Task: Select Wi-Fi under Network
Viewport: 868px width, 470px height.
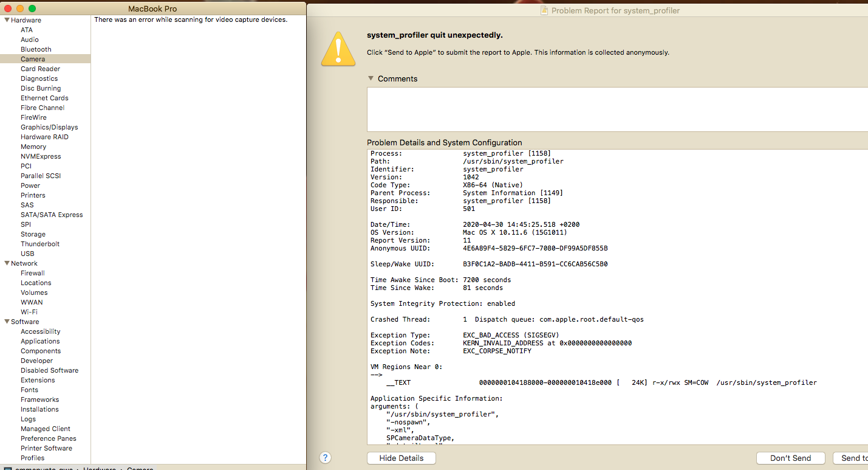Action: point(29,312)
